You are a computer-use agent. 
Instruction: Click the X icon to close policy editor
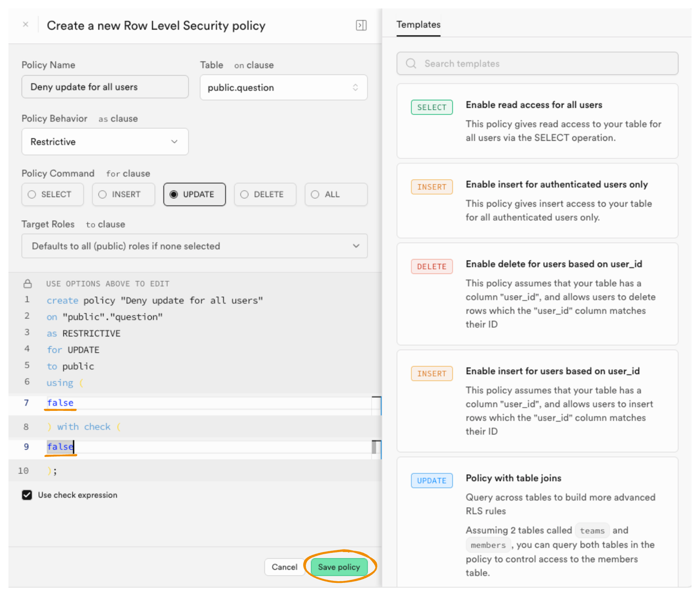point(26,25)
